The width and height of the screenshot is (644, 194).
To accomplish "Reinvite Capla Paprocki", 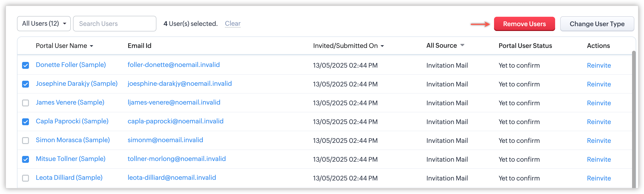I will 599,122.
